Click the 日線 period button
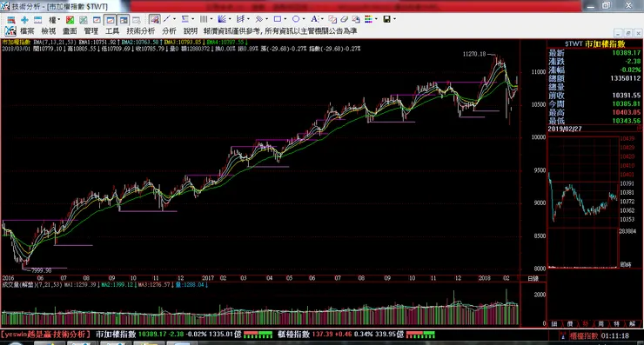 533,279
